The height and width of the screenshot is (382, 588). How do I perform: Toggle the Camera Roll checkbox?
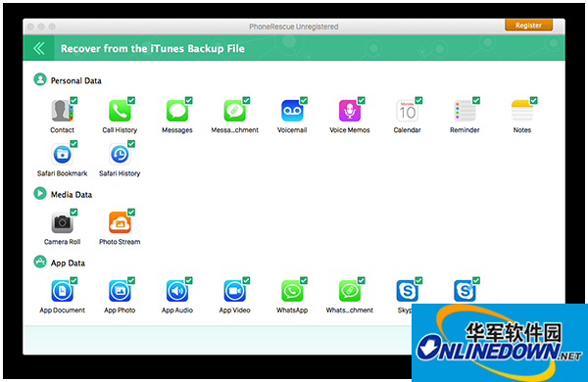click(73, 213)
